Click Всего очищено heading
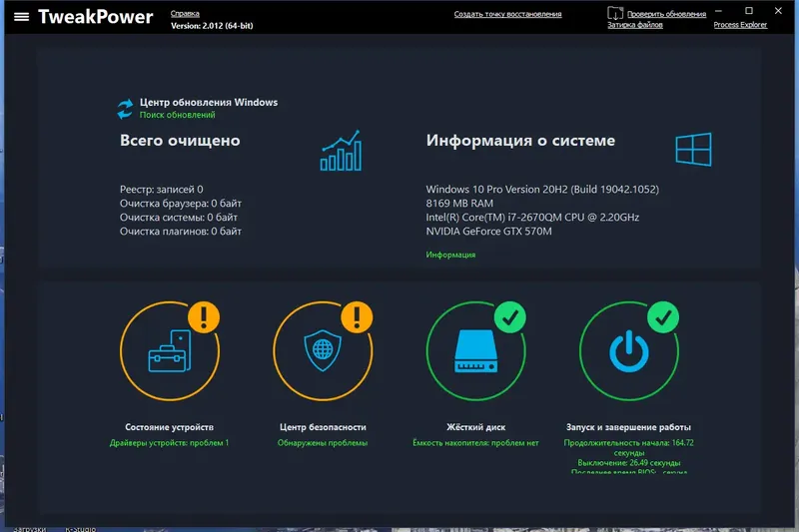This screenshot has height=532, width=799. pos(180,141)
